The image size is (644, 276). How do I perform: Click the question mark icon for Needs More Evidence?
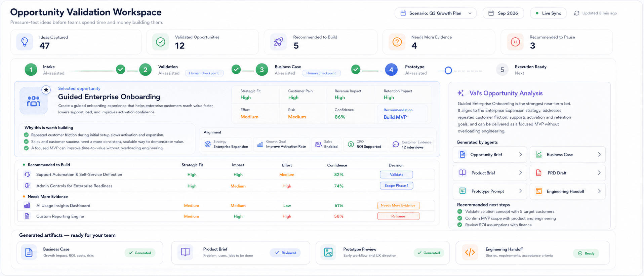(397, 42)
